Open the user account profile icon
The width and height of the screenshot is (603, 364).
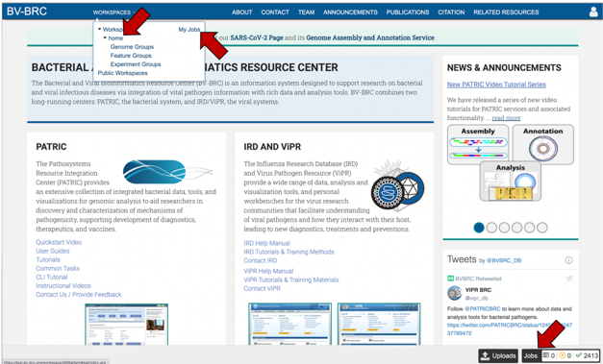(593, 12)
